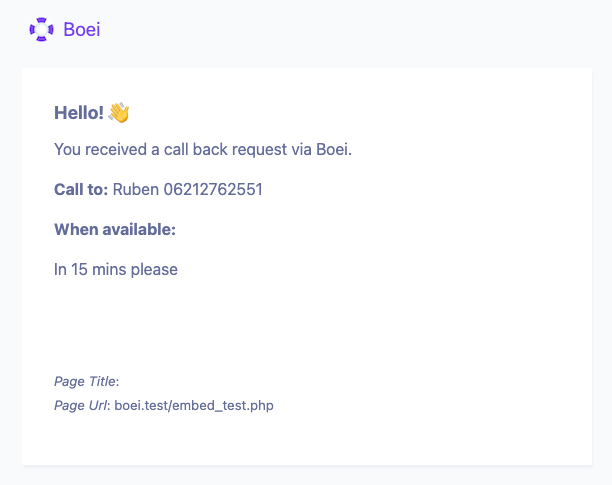Open the boei.test/embed_test.php page URL

pos(194,405)
